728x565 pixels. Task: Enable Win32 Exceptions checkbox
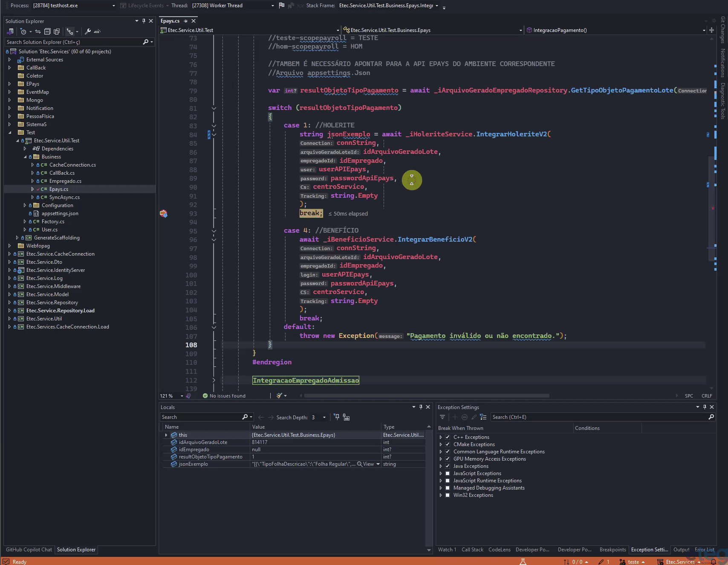[448, 495]
